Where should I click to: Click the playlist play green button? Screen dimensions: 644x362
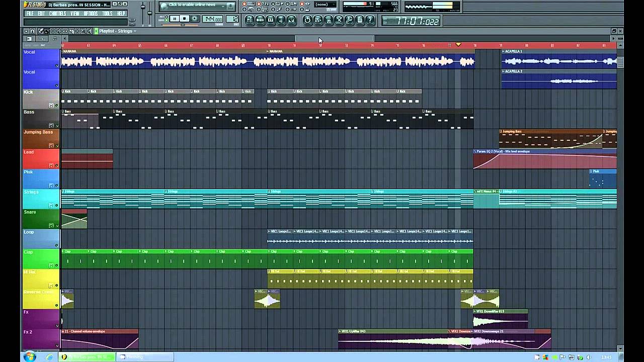(x=96, y=31)
